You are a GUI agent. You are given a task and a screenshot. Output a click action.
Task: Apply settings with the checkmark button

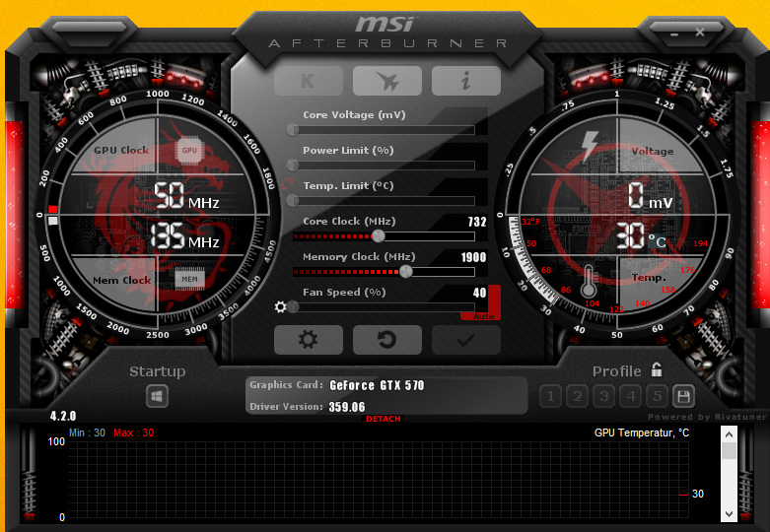[466, 340]
